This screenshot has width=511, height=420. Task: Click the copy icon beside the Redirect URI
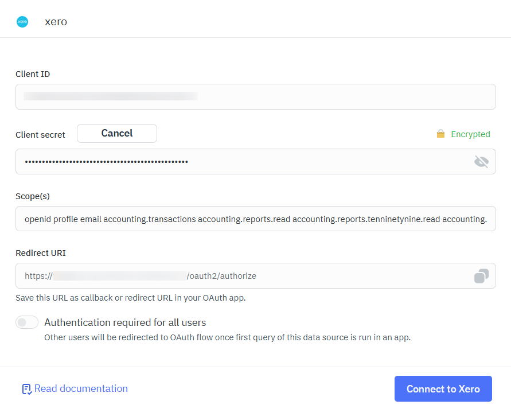481,276
